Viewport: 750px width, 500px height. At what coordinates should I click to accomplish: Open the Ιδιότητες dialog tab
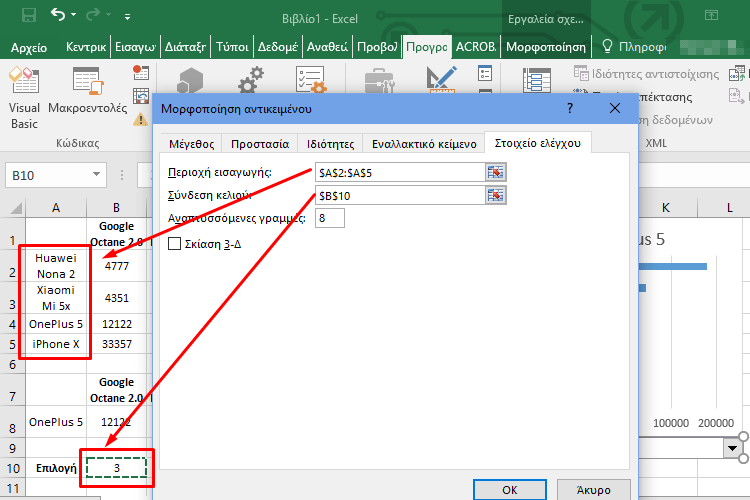click(330, 143)
